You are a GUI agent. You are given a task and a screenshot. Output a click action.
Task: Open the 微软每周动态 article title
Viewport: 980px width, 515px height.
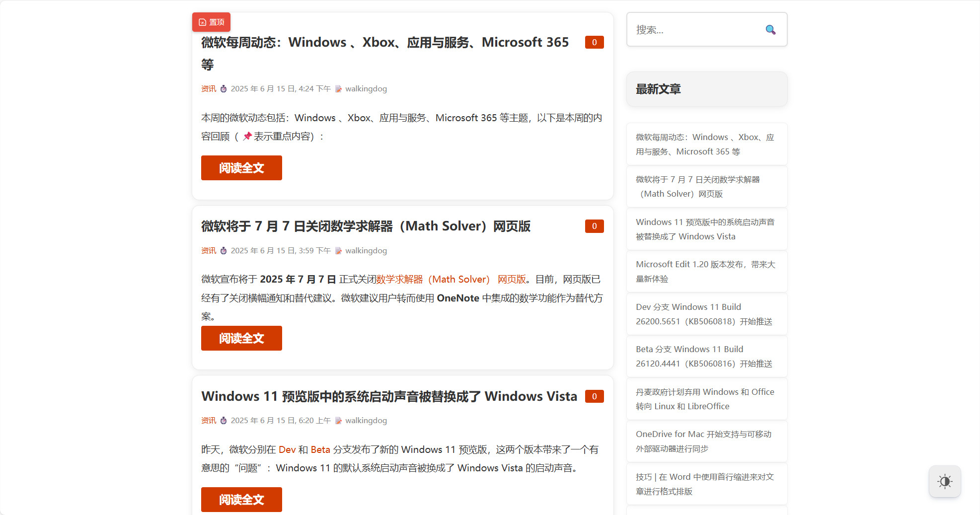(x=385, y=53)
